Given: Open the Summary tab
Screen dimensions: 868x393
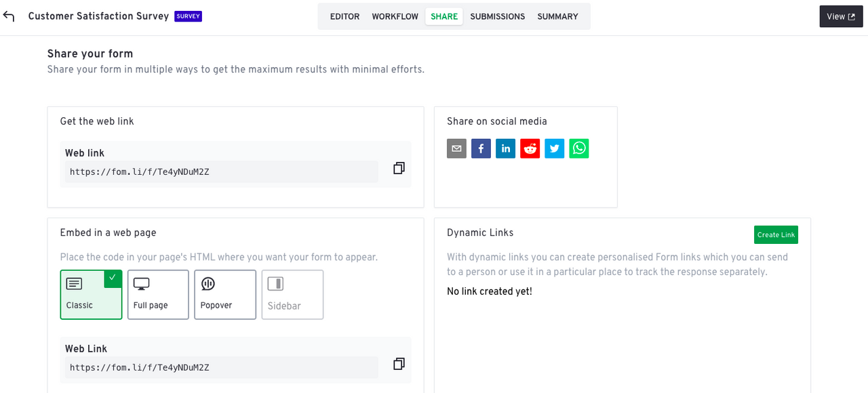Looking at the screenshot, I should [x=557, y=16].
